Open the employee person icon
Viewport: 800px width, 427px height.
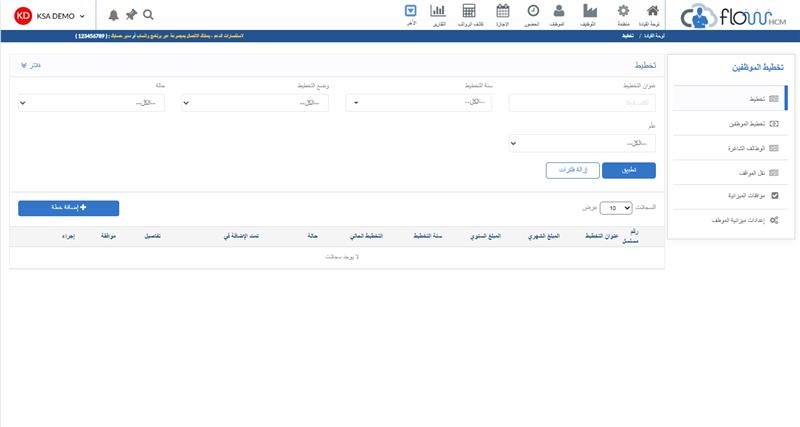coord(559,11)
